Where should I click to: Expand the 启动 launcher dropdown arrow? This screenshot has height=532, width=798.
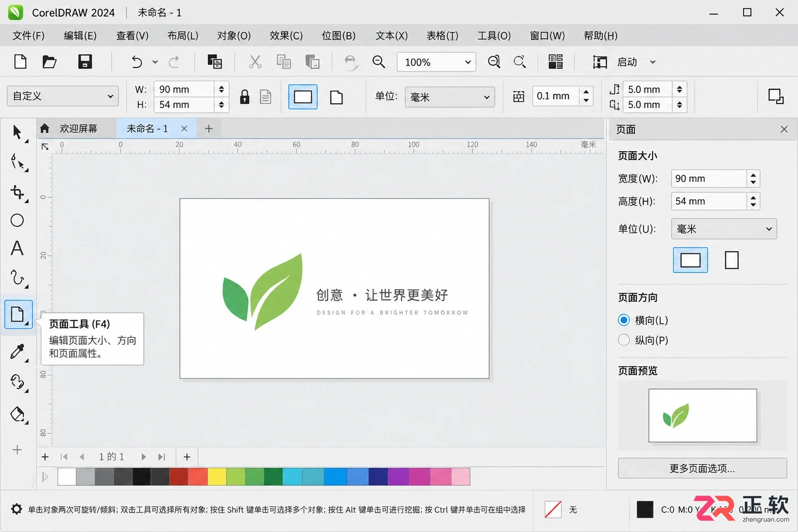[653, 62]
